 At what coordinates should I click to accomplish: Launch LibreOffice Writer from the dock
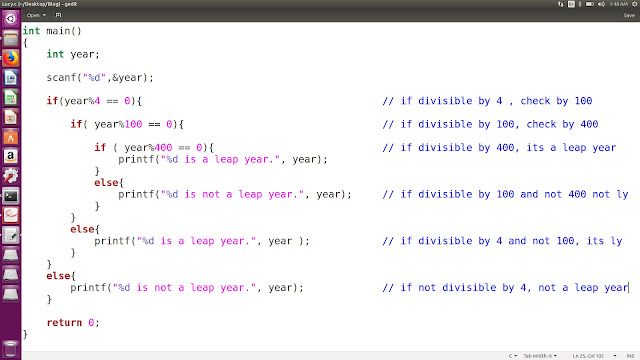[11, 78]
